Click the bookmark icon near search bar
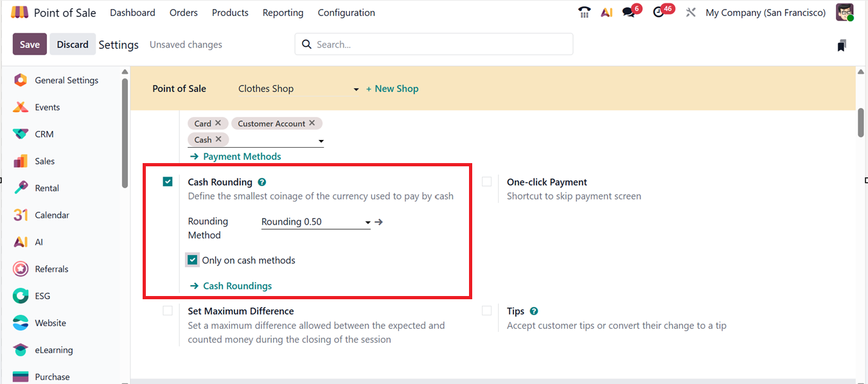The width and height of the screenshot is (868, 384). click(x=842, y=45)
